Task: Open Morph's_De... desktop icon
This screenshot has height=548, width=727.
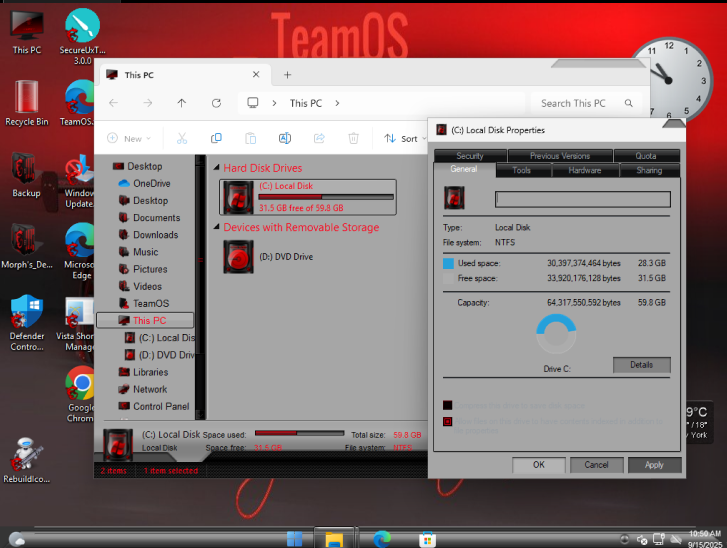Action: pyautogui.click(x=26, y=246)
